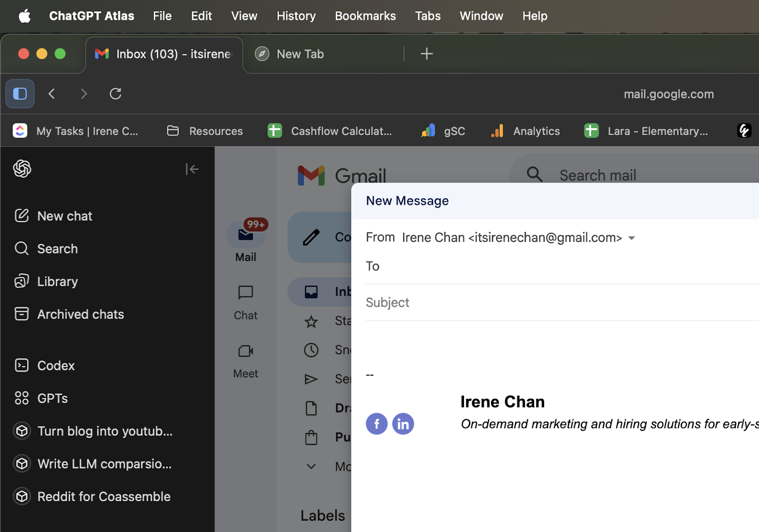Open a new tab with the plus button
This screenshot has height=532, width=759.
(426, 54)
